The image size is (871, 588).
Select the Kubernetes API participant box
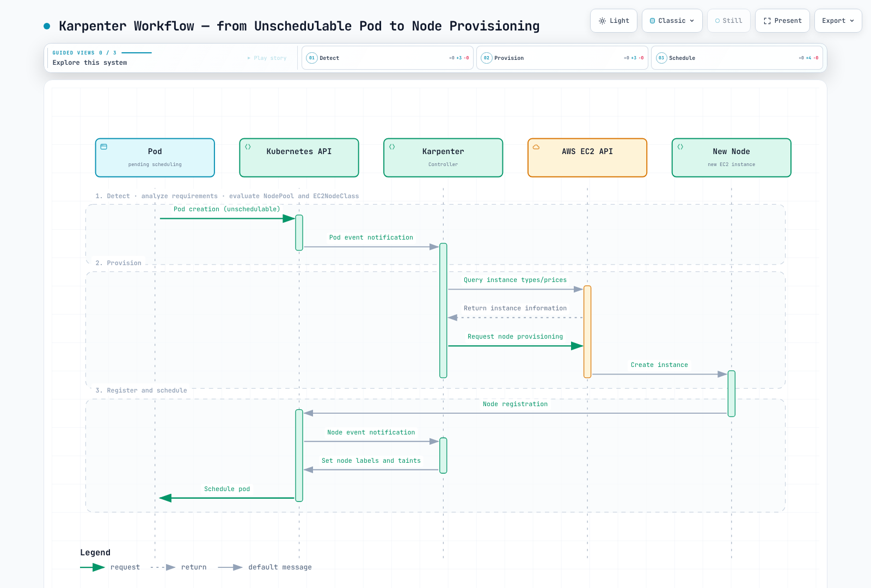(x=299, y=158)
